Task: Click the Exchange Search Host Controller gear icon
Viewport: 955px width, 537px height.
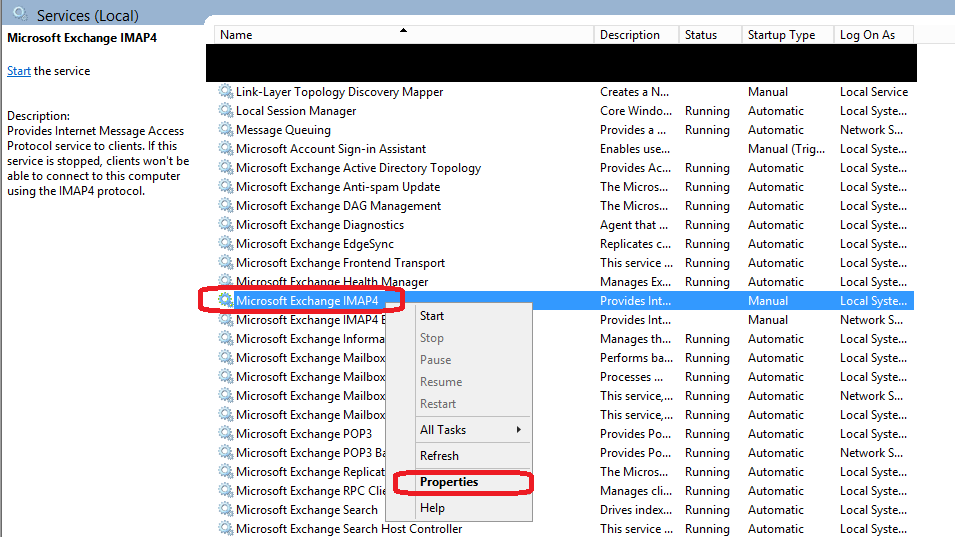Action: tap(226, 528)
